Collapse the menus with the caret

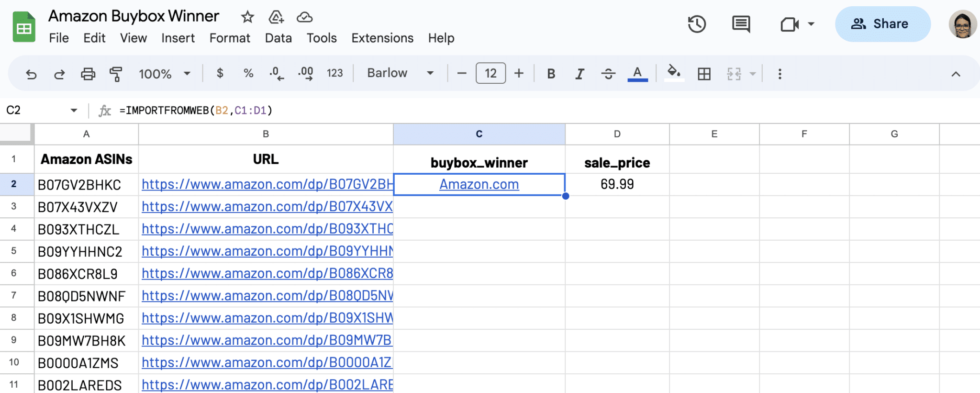tap(956, 74)
